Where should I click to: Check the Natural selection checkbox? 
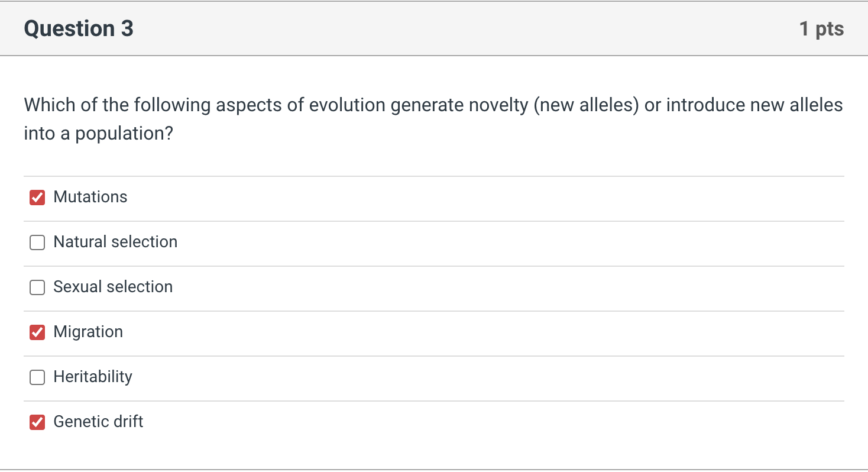point(37,243)
